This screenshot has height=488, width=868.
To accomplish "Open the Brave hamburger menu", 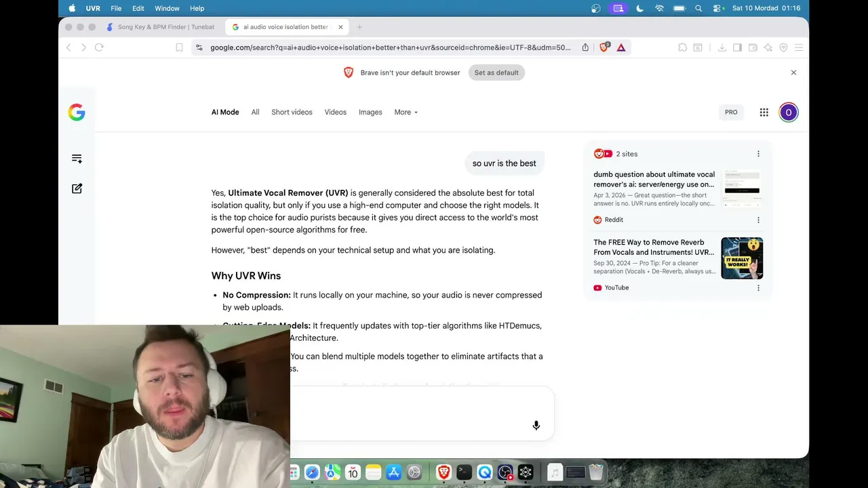I will [x=799, y=47].
